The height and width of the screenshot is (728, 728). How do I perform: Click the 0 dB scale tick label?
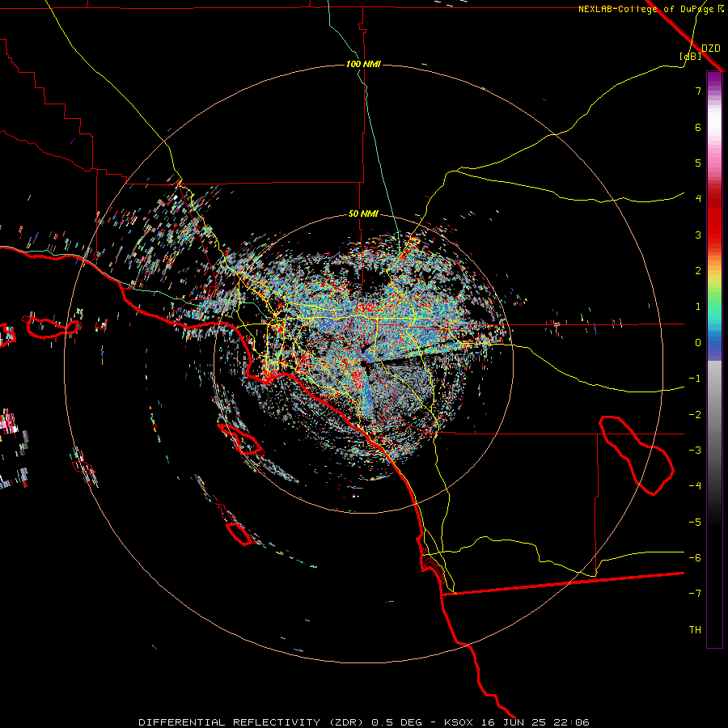[698, 343]
